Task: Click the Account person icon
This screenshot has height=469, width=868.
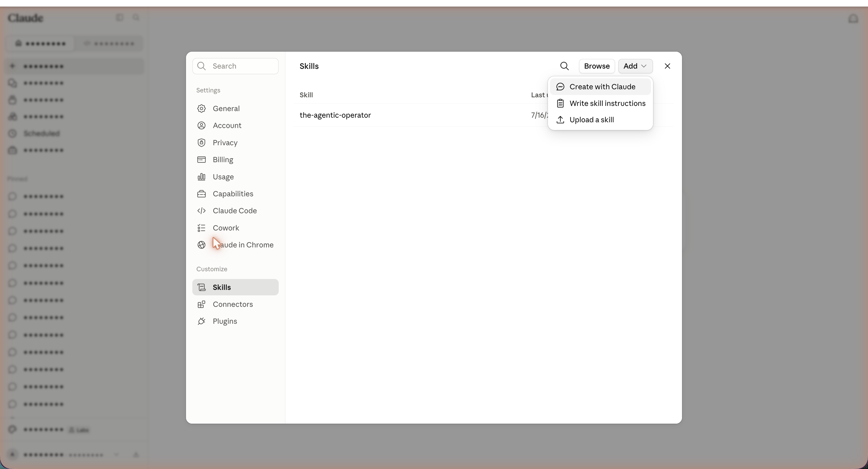Action: click(201, 125)
